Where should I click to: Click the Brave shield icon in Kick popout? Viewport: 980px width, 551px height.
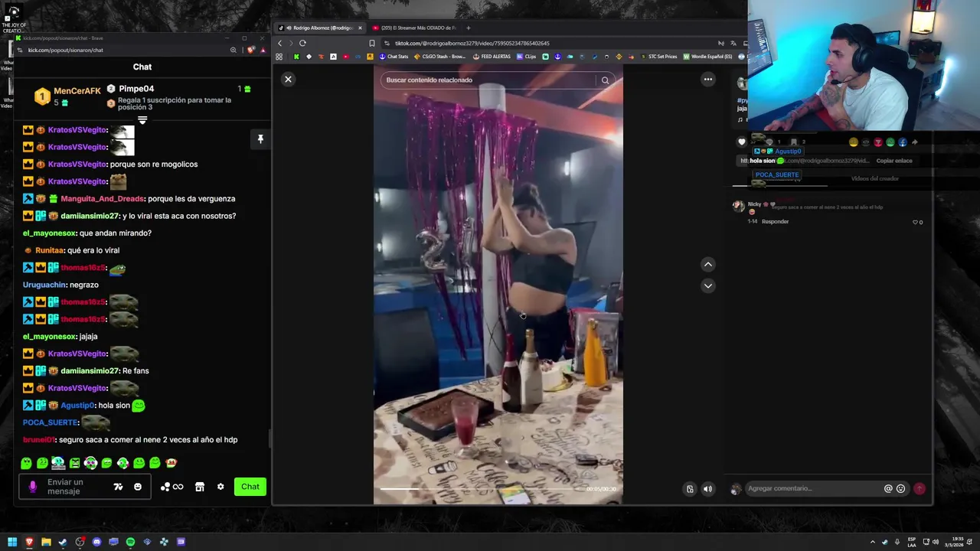tap(250, 51)
